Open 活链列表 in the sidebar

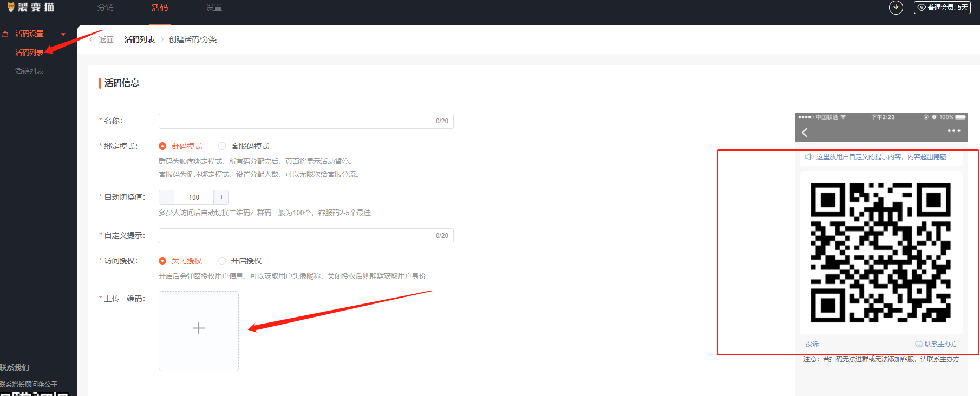[x=29, y=71]
